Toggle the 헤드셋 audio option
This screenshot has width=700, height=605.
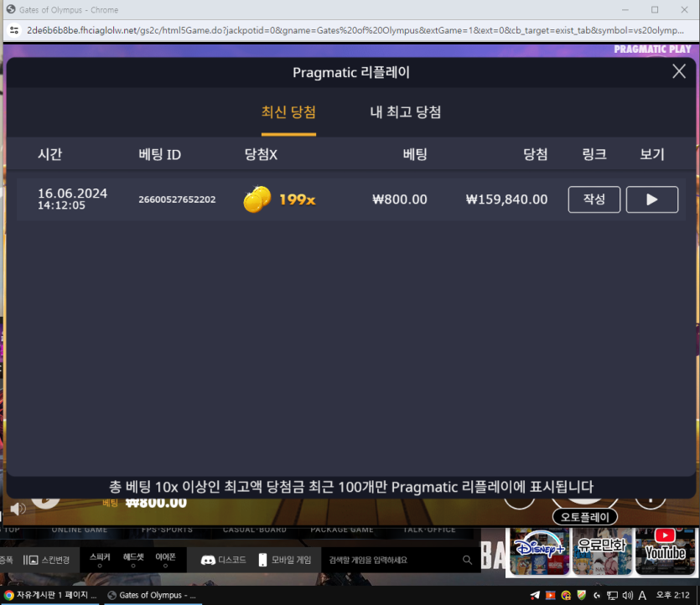click(x=133, y=560)
